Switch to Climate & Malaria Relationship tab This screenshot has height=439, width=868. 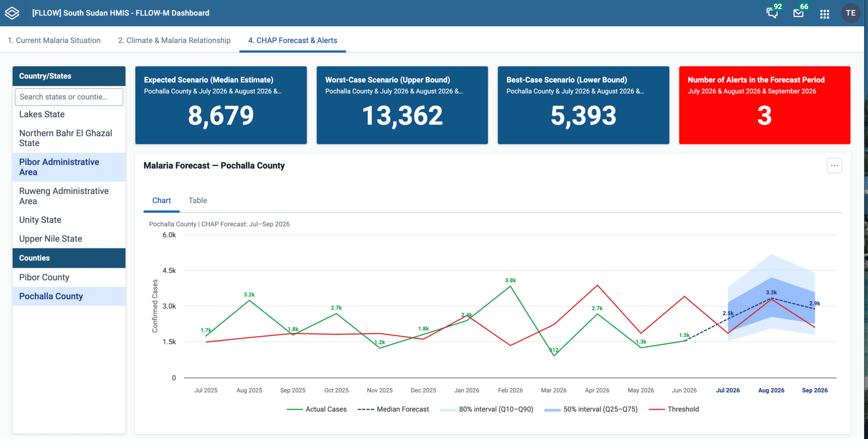click(174, 40)
